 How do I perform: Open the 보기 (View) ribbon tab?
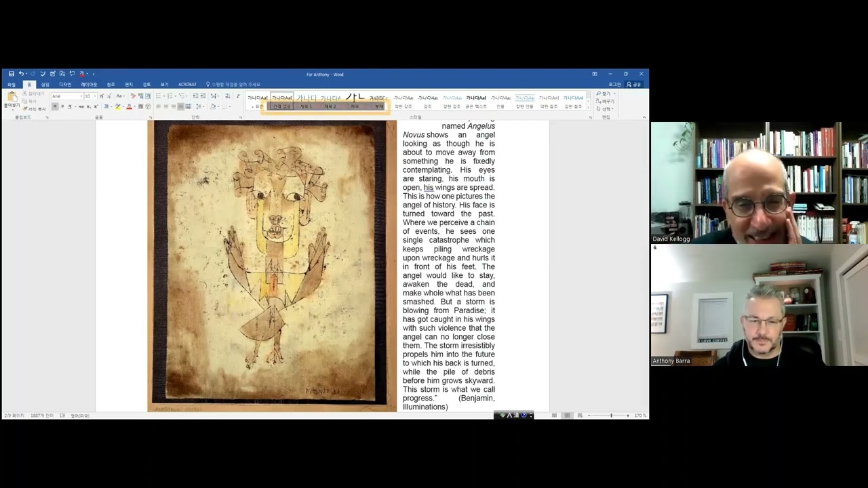[x=164, y=85]
